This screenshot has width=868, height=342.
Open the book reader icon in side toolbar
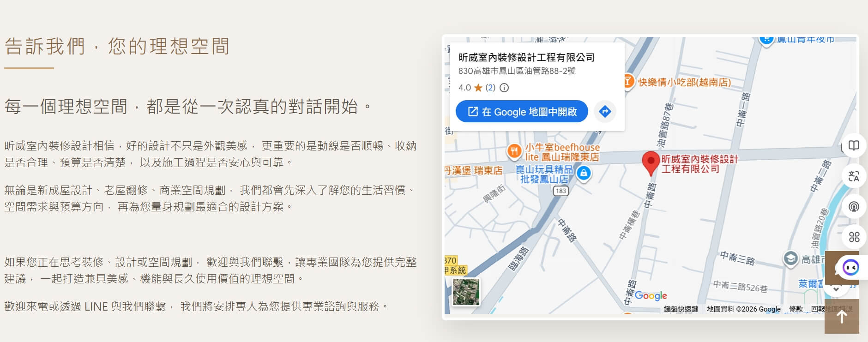854,146
